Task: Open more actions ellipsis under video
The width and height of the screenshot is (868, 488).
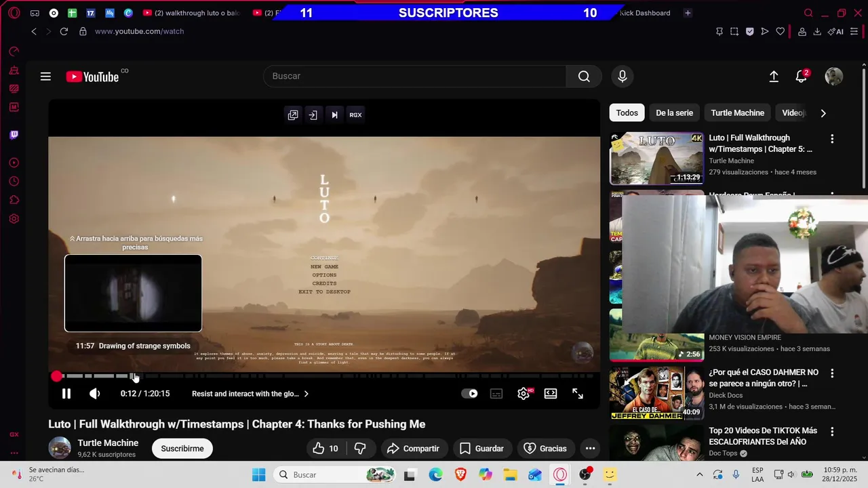Action: (590, 449)
